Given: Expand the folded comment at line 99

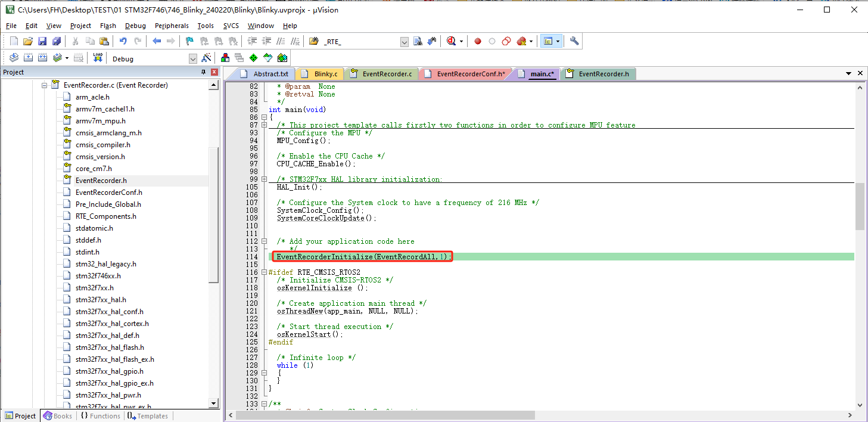Looking at the screenshot, I should pyautogui.click(x=264, y=179).
